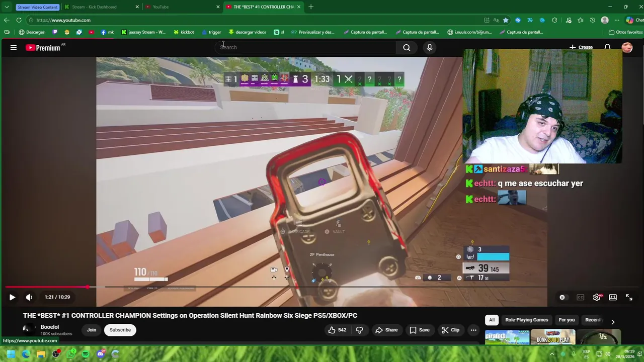
Task: Dislike the video with thumbs down
Action: [359, 330]
